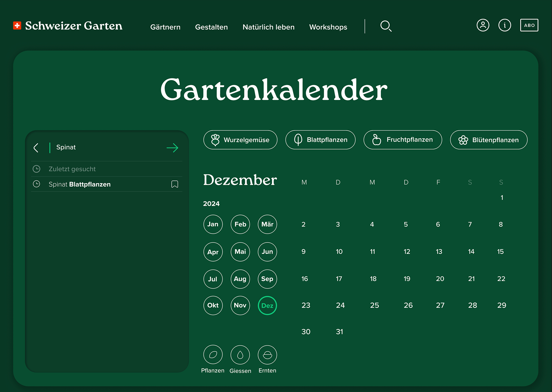This screenshot has height=392, width=552.
Task: Toggle the Blütenpflanzen filter
Action: click(x=488, y=140)
